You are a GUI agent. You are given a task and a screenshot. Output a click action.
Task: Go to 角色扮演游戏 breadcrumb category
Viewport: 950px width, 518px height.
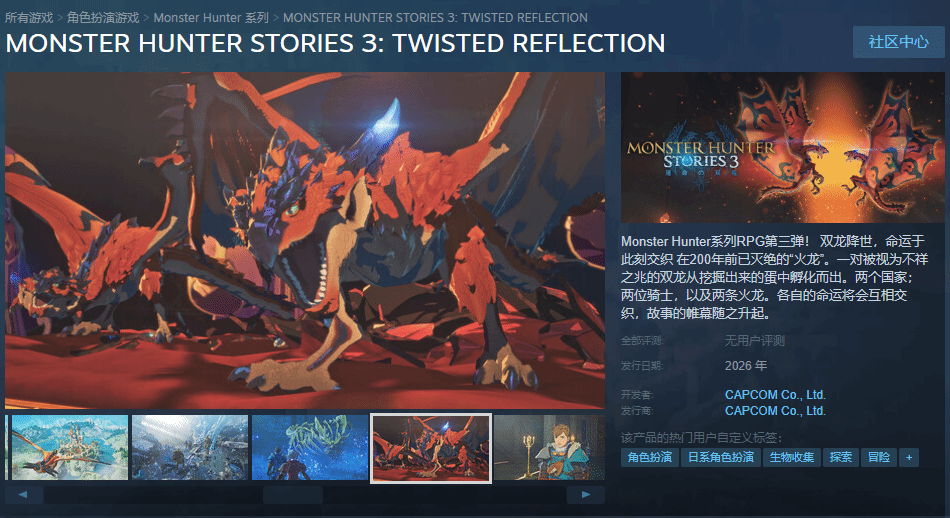[103, 18]
